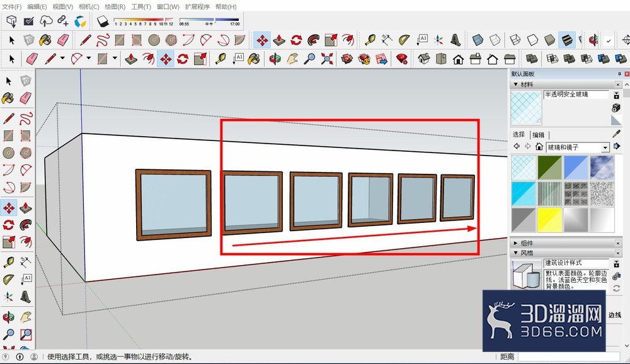Open the line tool dropdown arrow
The width and height of the screenshot is (630, 364).
tap(62, 59)
